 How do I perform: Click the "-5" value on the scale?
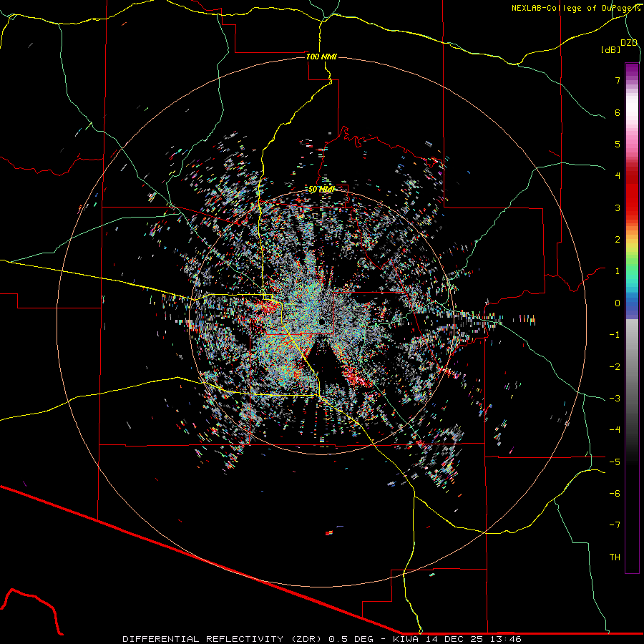pos(615,462)
